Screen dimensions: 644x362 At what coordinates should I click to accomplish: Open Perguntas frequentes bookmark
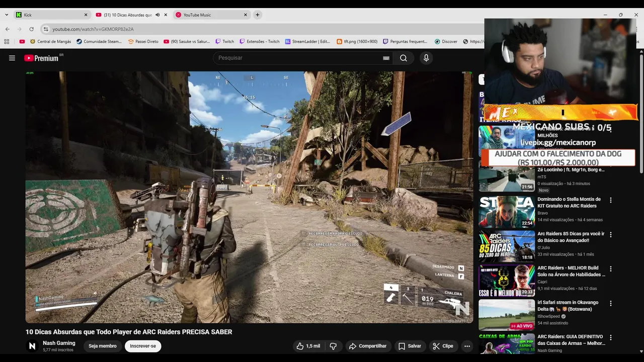(405, 42)
